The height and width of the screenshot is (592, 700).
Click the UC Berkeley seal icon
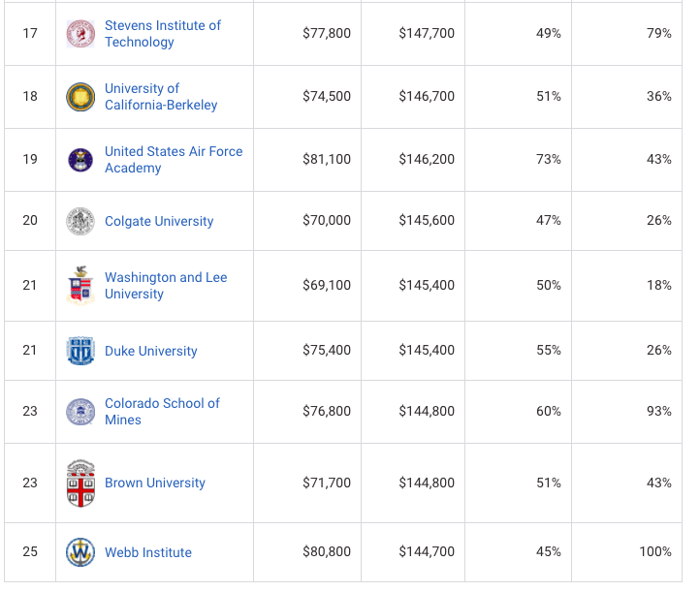pos(80,97)
